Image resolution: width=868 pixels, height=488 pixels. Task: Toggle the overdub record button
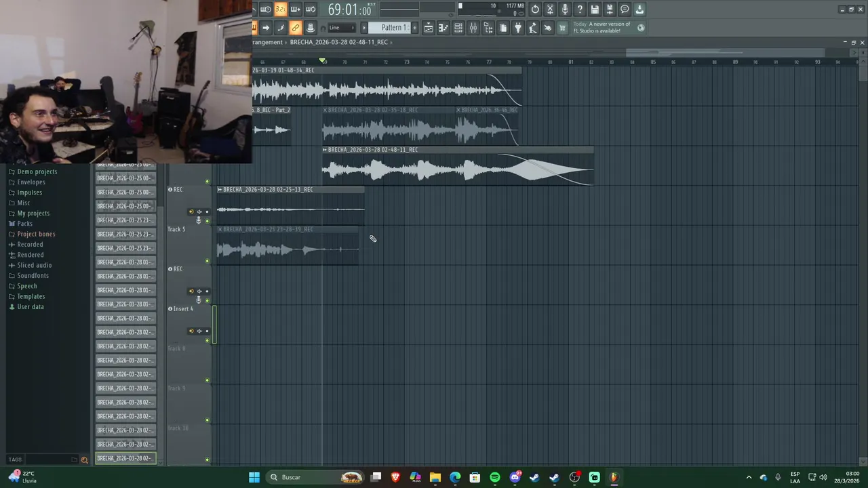pos(296,9)
